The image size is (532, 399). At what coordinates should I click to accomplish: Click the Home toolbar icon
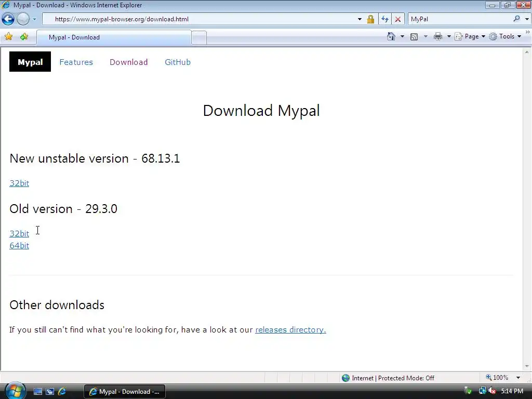point(391,36)
